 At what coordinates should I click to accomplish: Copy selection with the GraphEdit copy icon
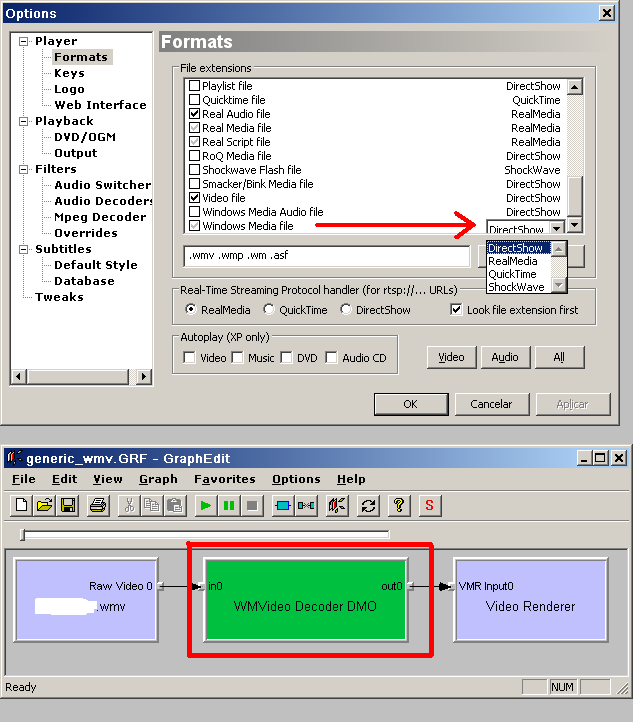151,506
